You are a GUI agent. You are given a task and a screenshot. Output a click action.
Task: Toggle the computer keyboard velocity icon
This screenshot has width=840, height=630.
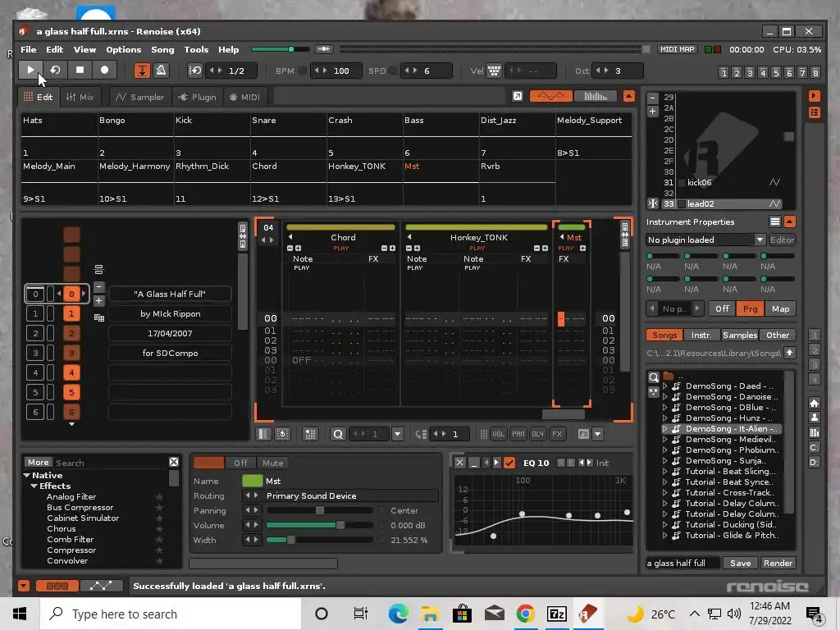tap(494, 71)
